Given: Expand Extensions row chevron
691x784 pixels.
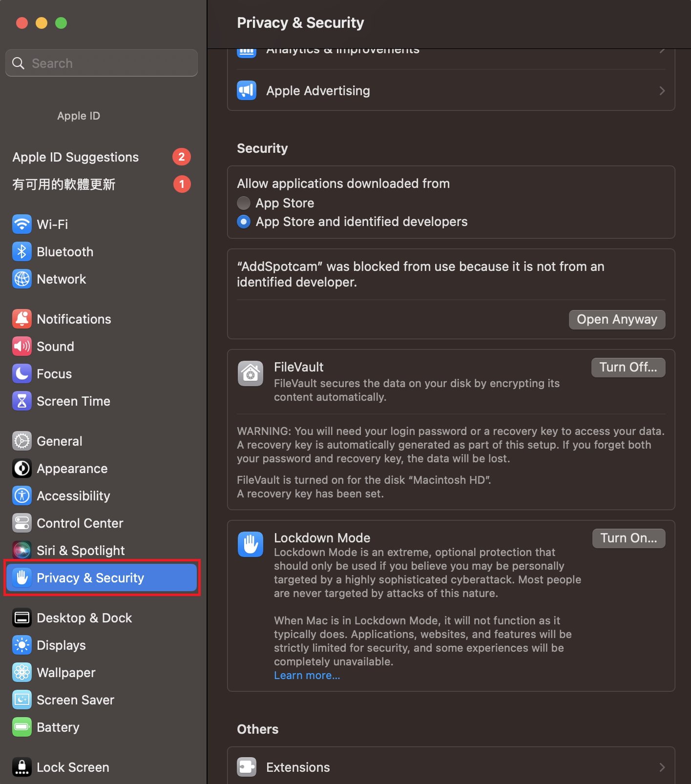Looking at the screenshot, I should (662, 767).
